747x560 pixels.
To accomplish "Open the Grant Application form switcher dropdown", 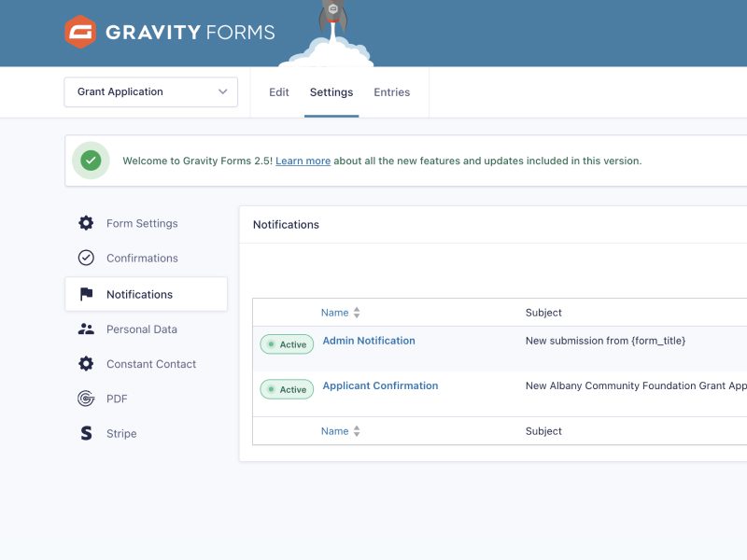I will 151,91.
